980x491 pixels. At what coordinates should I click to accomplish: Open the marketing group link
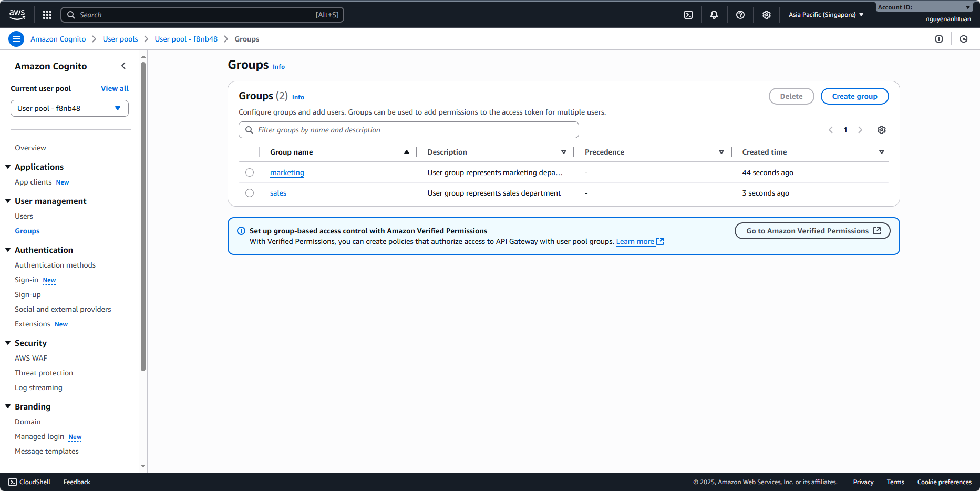point(287,172)
